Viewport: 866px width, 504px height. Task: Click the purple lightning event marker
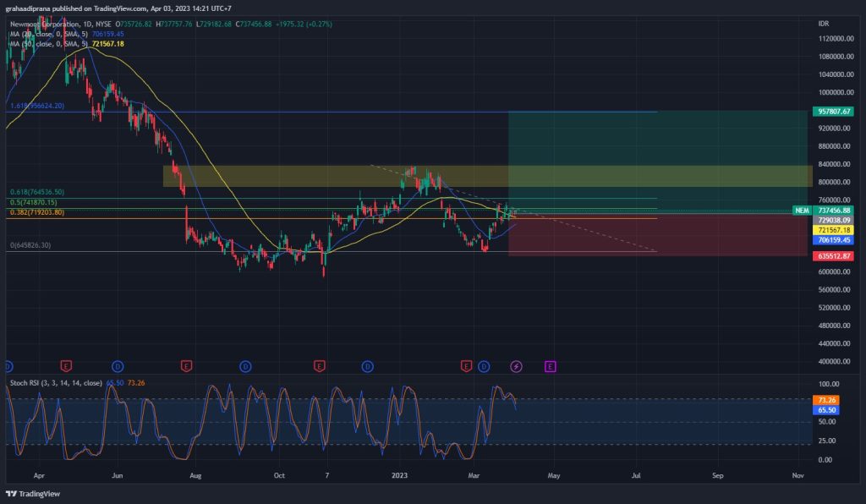coord(516,366)
